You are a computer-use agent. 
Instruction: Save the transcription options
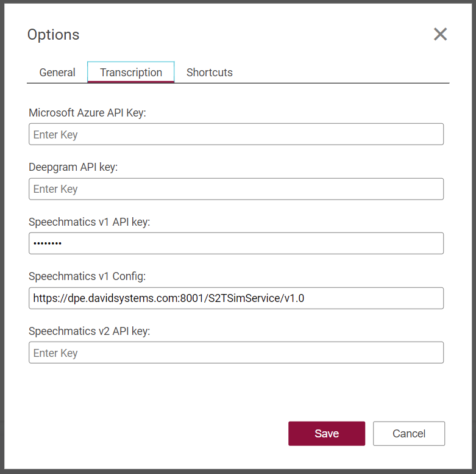[x=326, y=434]
